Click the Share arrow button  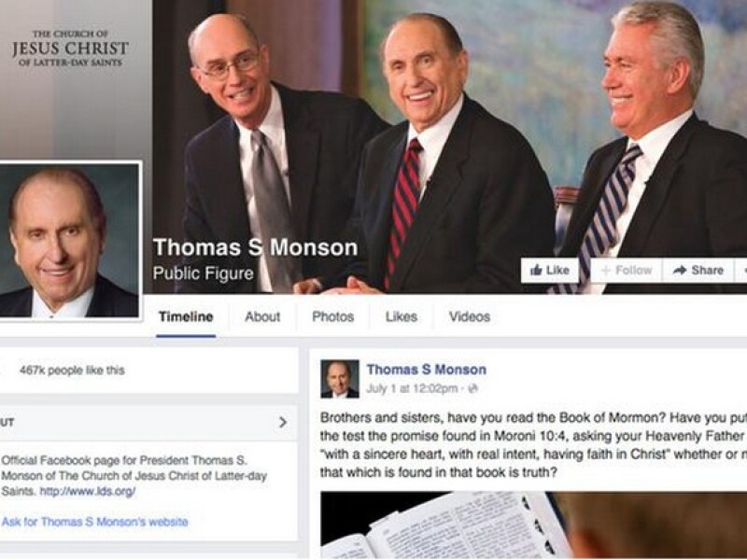tap(698, 271)
